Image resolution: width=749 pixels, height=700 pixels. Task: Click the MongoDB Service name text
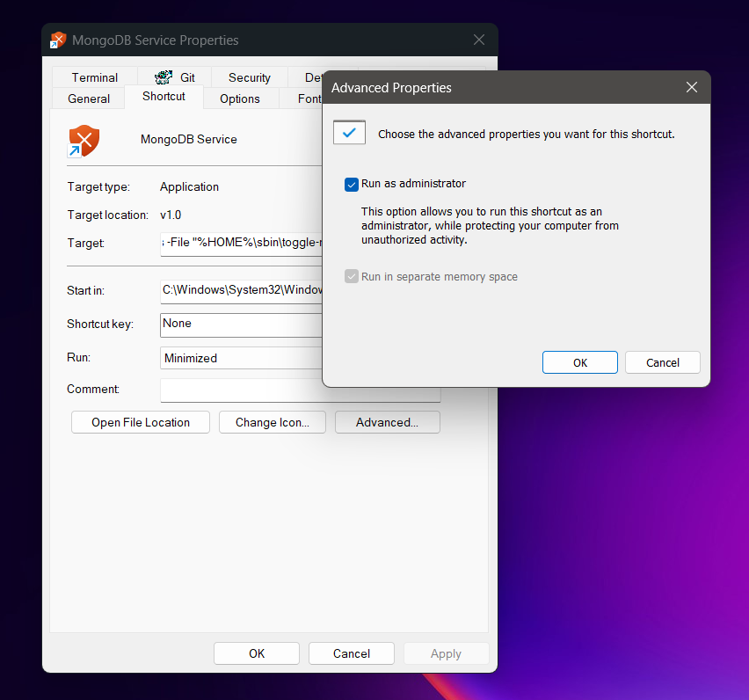pyautogui.click(x=189, y=139)
